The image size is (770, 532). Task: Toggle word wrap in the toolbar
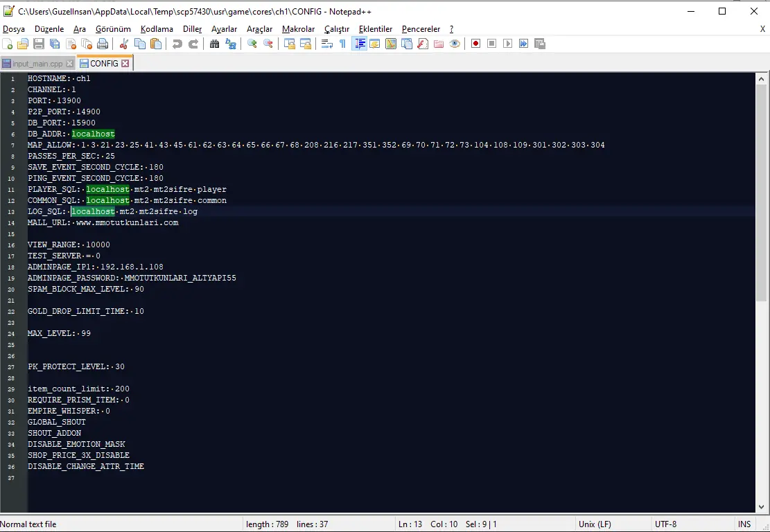(326, 44)
